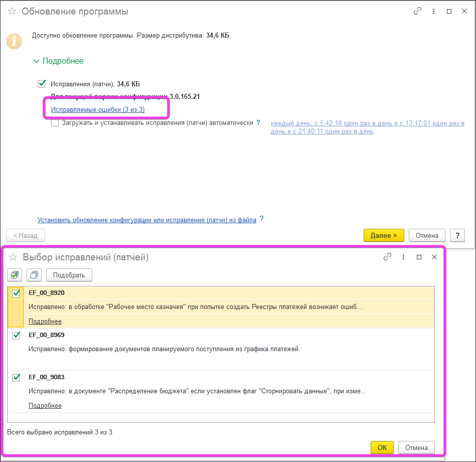Open three-dot menu in patch selection dialog
This screenshot has height=462, width=476.
(x=403, y=257)
